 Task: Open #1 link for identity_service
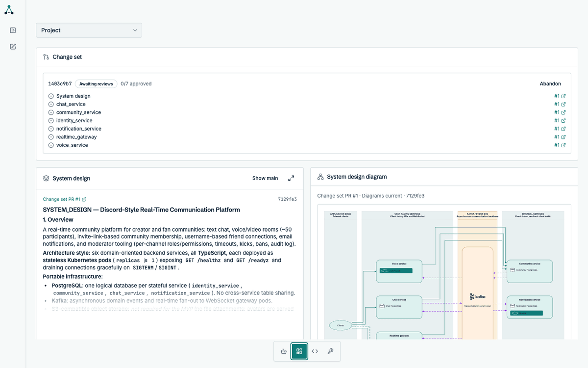coord(560,120)
